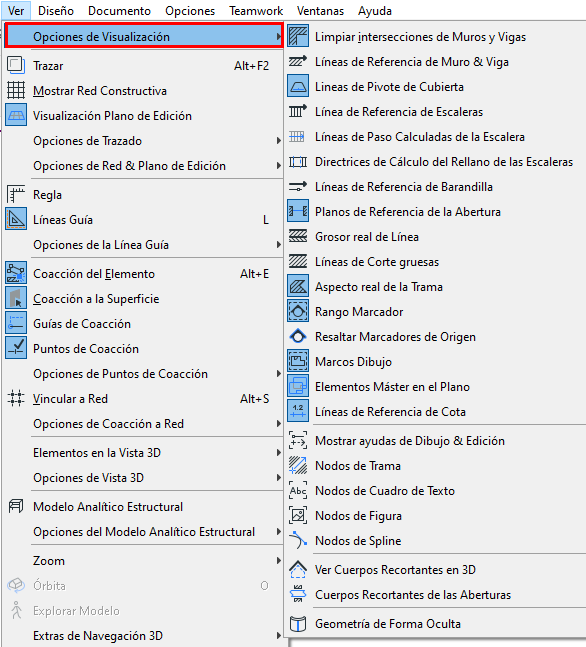
Task: Toggle Nodos de Spline visibility
Action: (435, 541)
